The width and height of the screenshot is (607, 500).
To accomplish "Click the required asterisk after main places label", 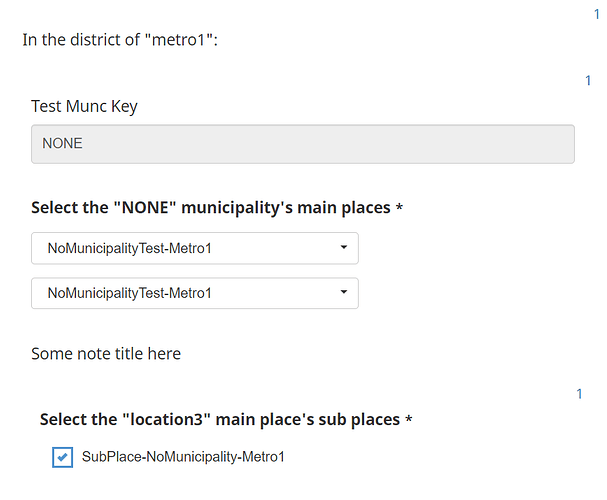I will (x=399, y=208).
